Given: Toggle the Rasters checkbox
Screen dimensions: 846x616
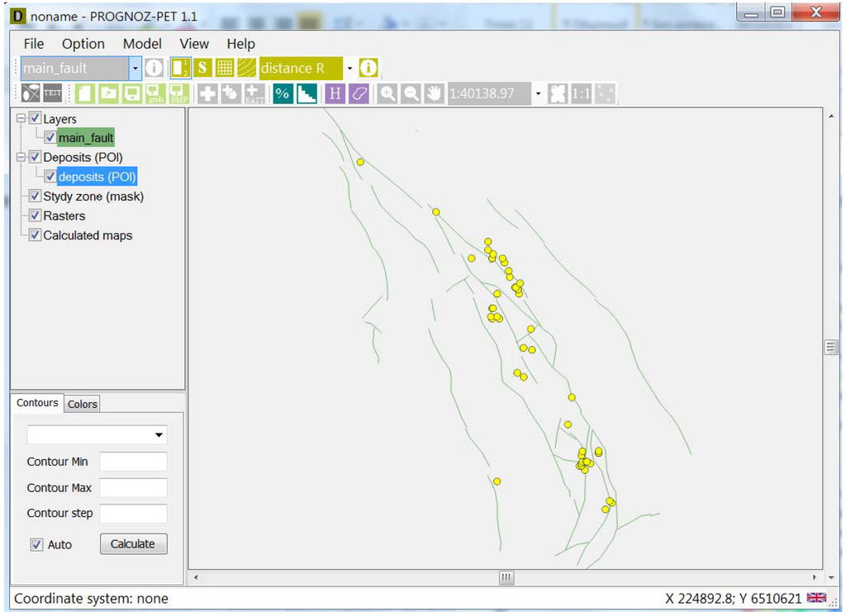Looking at the screenshot, I should 35,216.
